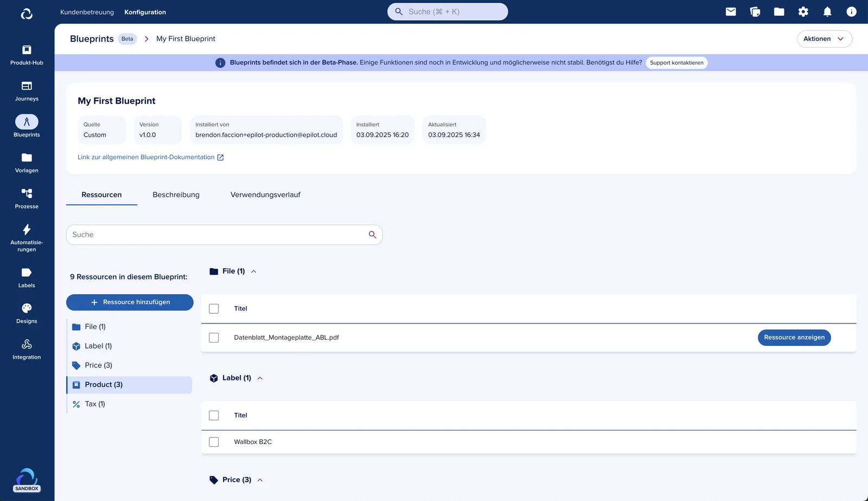The width and height of the screenshot is (868, 501).
Task: Click the tag icon in the Price (3) section header
Action: click(x=214, y=480)
